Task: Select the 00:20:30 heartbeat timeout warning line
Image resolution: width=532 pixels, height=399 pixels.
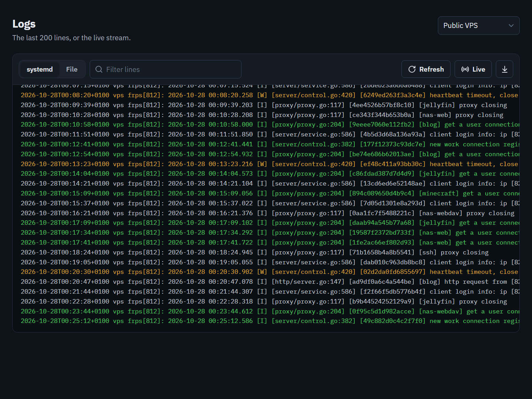Action: [269, 272]
